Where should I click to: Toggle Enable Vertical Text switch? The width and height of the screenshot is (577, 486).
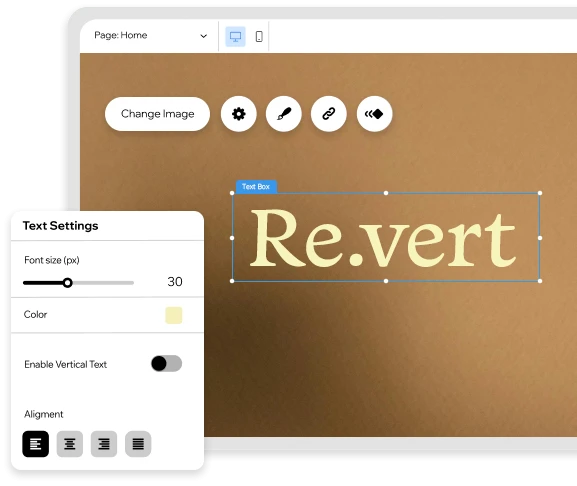pos(166,363)
